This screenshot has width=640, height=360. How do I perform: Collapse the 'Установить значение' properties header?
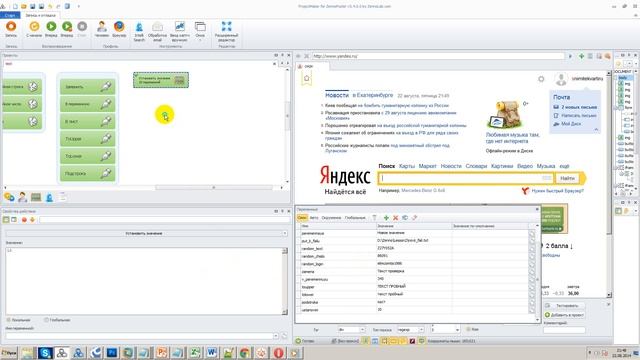(284, 233)
